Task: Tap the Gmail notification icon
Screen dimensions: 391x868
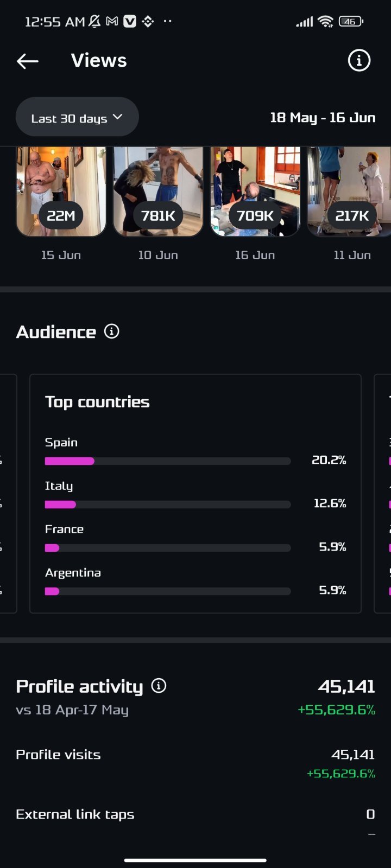Action: [x=112, y=21]
